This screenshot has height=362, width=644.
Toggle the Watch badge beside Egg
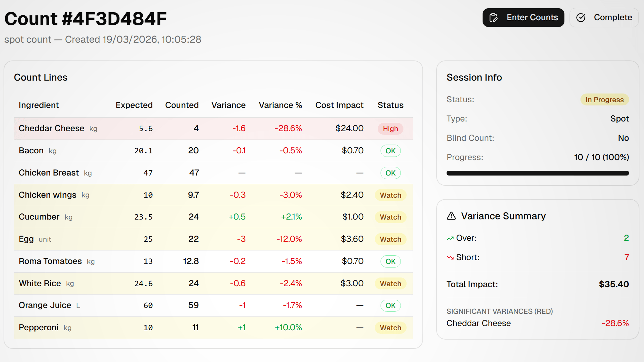pyautogui.click(x=390, y=239)
